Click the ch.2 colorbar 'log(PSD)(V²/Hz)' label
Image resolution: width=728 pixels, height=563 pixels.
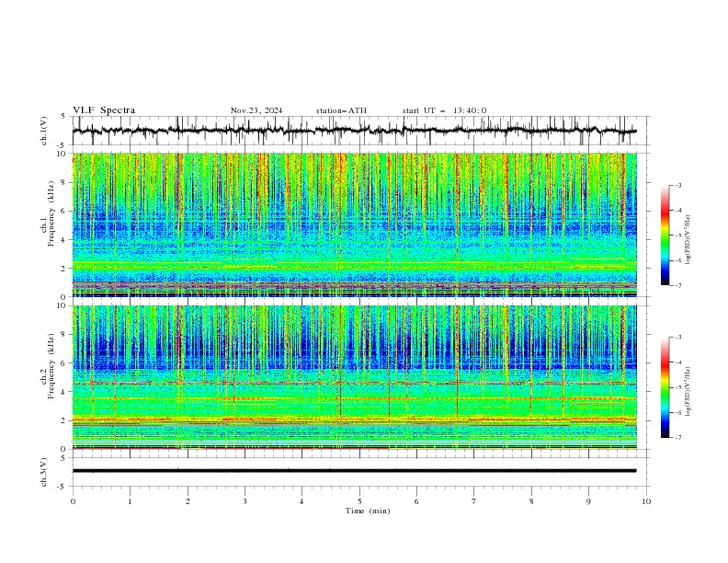tap(688, 392)
